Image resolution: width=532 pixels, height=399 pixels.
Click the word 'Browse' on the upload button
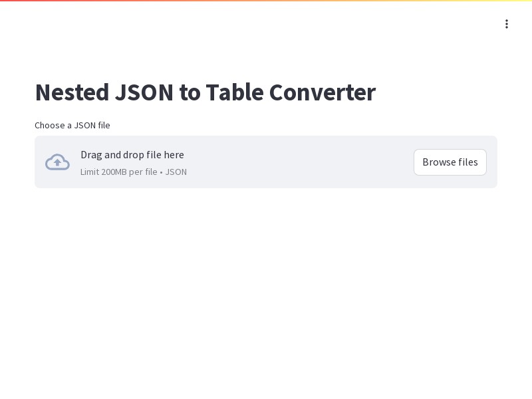tap(438, 162)
